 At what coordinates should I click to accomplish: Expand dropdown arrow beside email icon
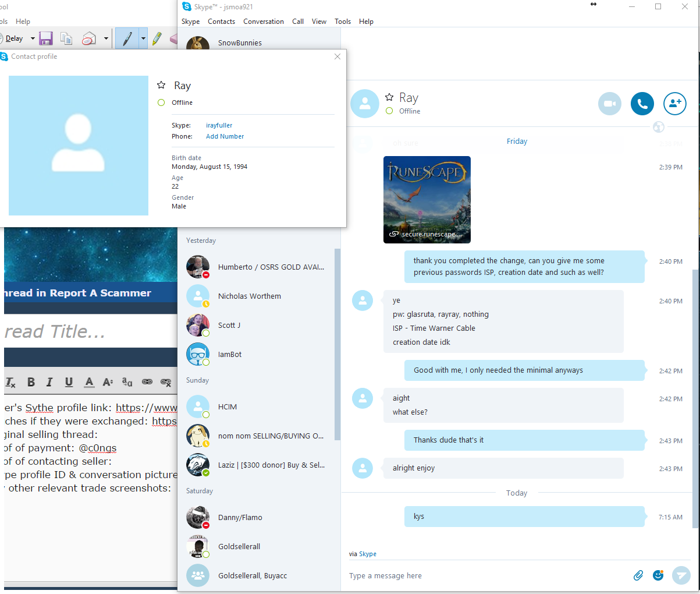(x=106, y=38)
